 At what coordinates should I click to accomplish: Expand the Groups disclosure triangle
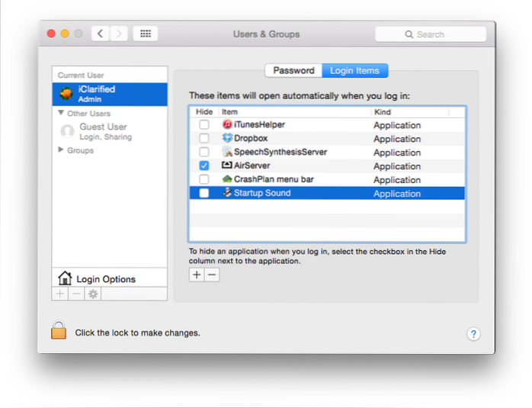(61, 150)
